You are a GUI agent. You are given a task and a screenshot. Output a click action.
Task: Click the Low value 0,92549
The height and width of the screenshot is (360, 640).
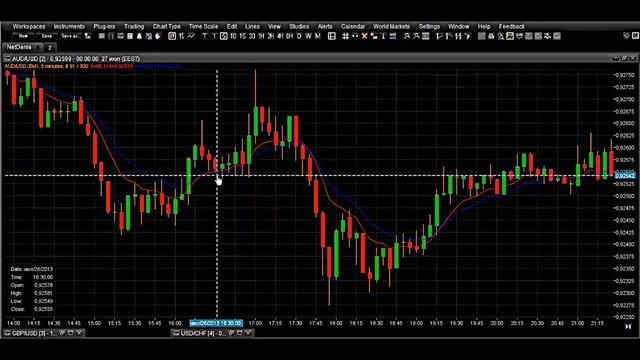43,301
